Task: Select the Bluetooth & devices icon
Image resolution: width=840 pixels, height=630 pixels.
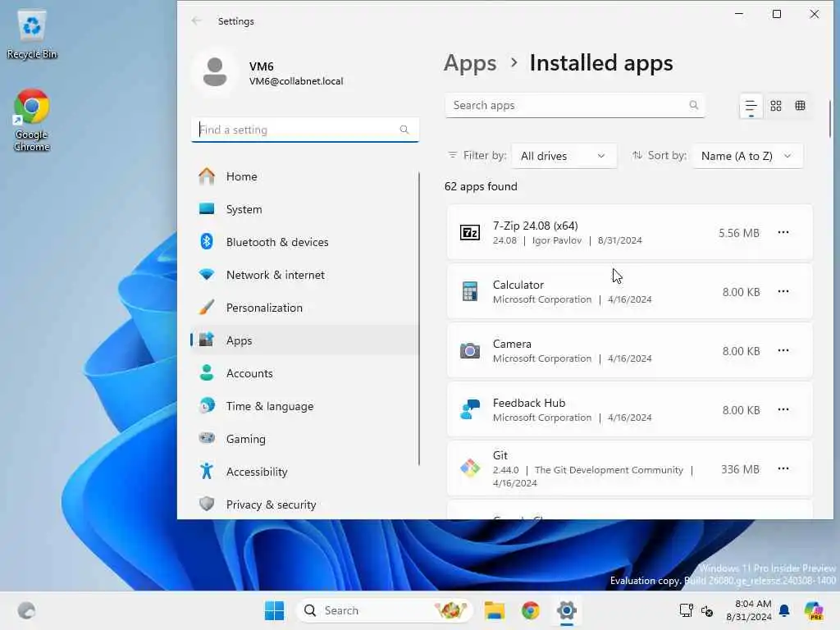Action: click(x=206, y=242)
